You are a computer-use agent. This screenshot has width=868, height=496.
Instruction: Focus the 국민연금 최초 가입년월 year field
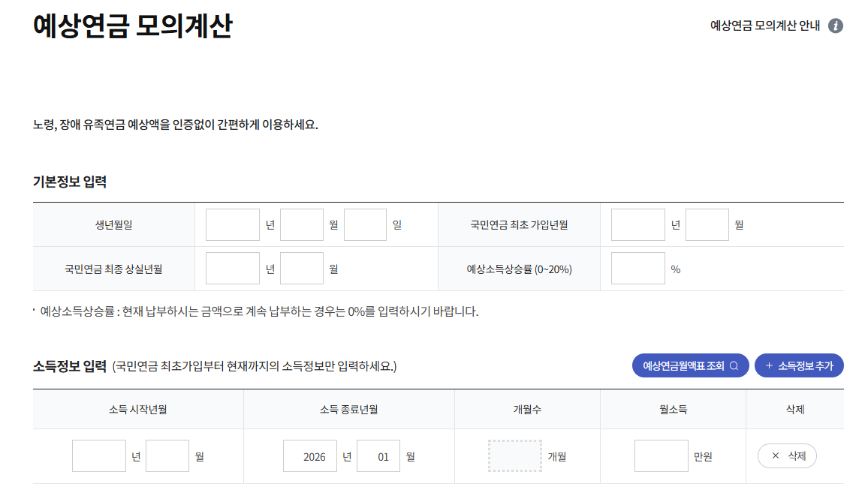pos(638,224)
